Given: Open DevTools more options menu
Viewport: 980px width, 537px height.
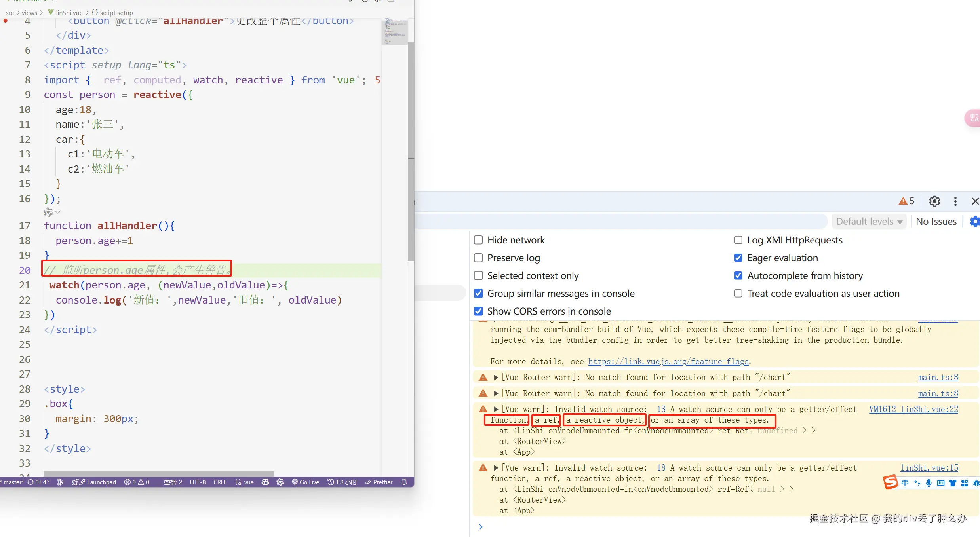Looking at the screenshot, I should [x=955, y=201].
